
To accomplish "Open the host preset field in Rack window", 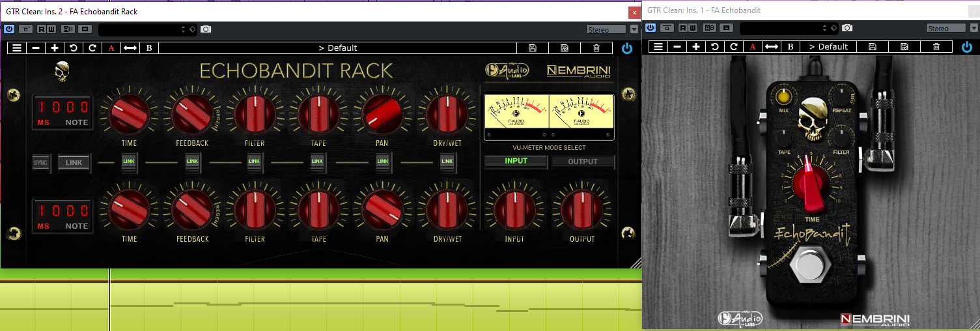I will click(147, 29).
